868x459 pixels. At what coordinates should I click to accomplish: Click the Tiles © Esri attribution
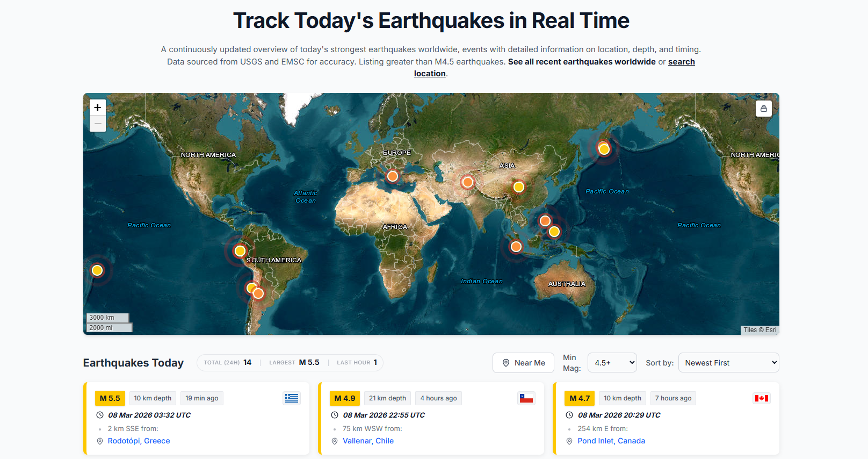(759, 330)
